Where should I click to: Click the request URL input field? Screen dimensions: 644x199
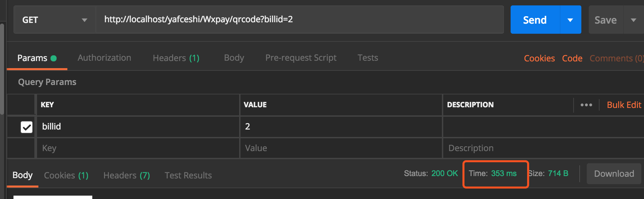point(300,20)
